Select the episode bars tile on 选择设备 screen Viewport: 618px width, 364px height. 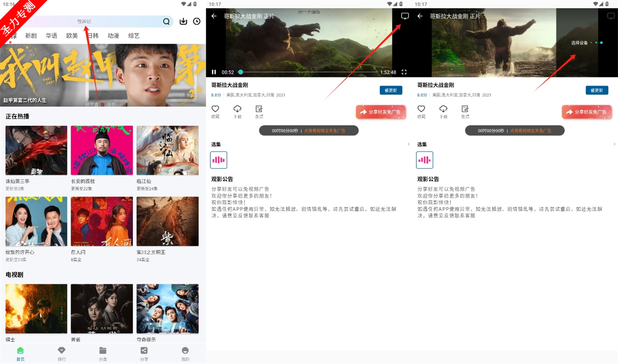(x=425, y=160)
